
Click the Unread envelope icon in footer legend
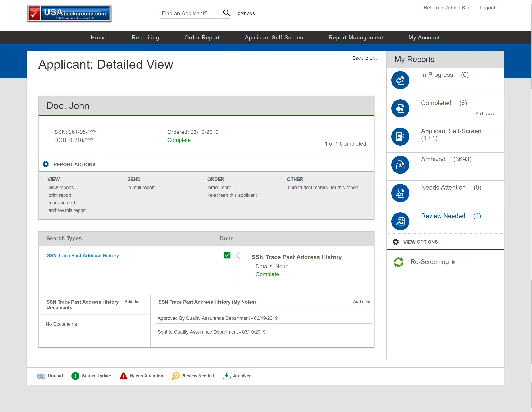(42, 376)
